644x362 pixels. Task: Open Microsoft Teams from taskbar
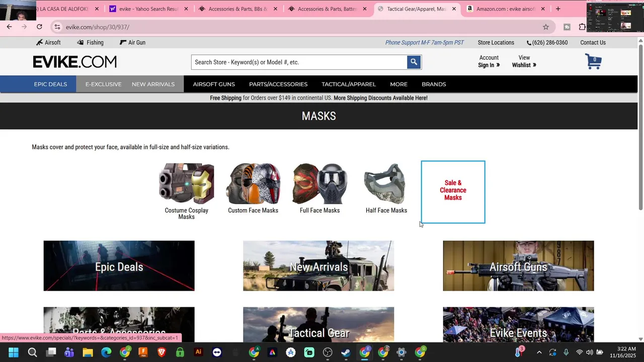69,352
